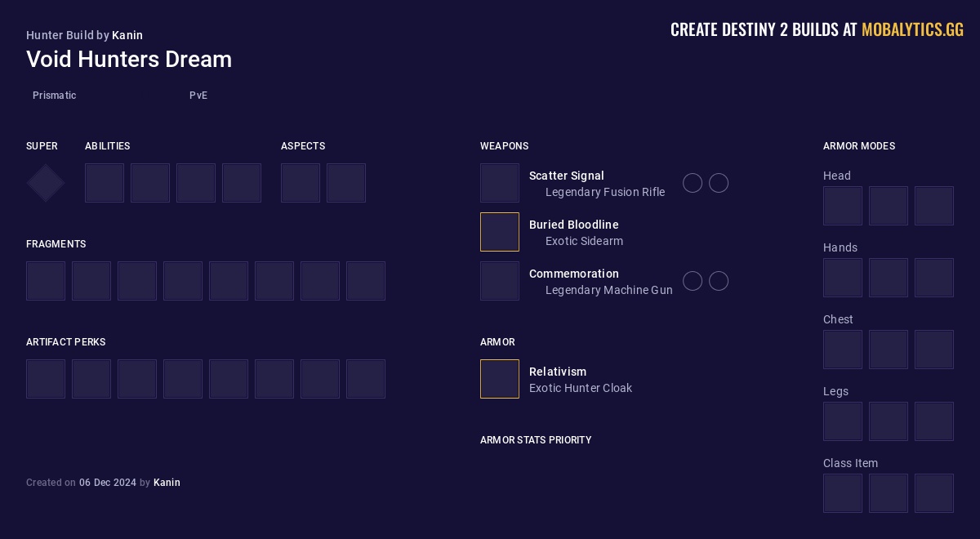This screenshot has height=539, width=980.
Task: Click the fifth Artifact Perks slot
Action: 229,379
